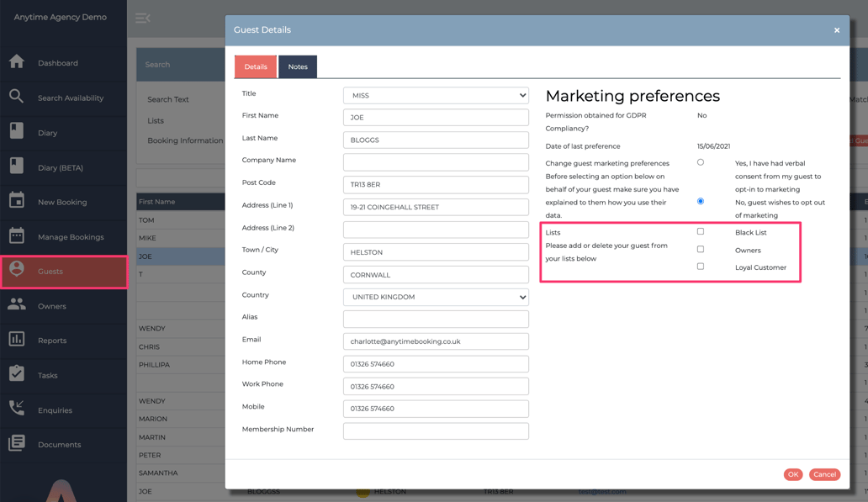Tick the Black List checkbox

(x=701, y=231)
